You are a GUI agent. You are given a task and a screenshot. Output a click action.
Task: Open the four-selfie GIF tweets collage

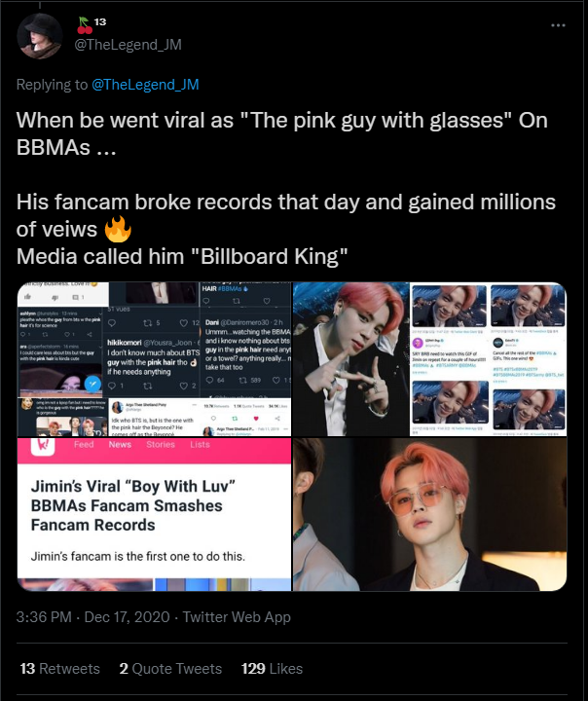[x=489, y=359]
